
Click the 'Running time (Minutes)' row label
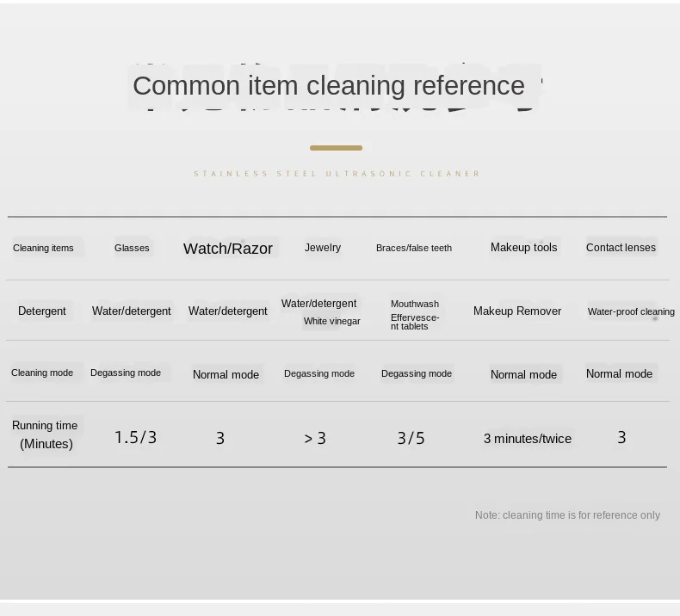(44, 434)
